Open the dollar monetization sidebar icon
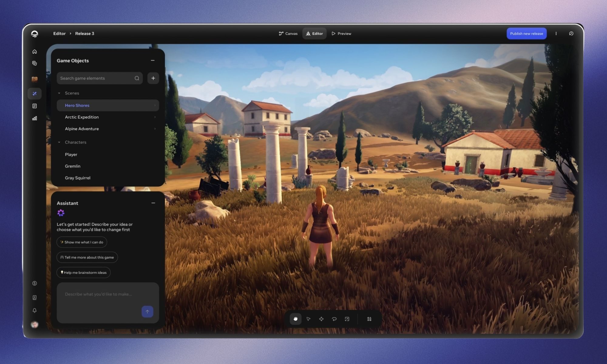 point(35,283)
